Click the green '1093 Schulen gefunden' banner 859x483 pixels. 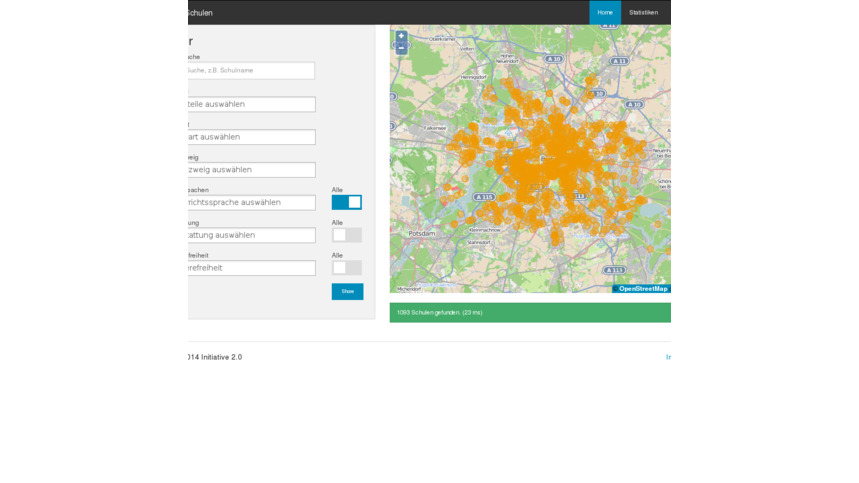[x=529, y=313]
